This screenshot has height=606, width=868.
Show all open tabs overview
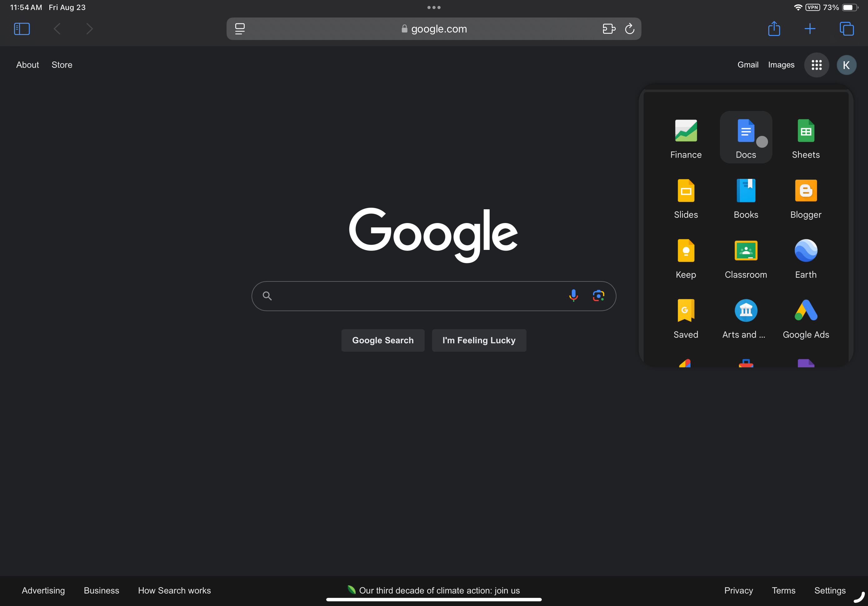pyautogui.click(x=846, y=29)
